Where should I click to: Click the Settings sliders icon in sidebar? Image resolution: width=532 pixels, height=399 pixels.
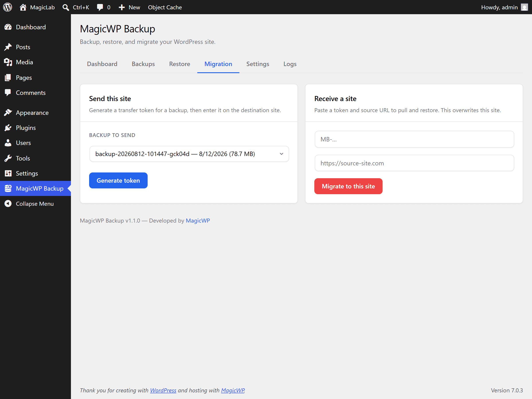pos(8,173)
